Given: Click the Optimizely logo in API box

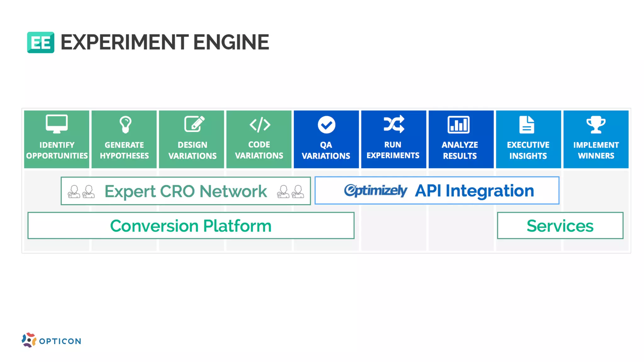Looking at the screenshot, I should pyautogui.click(x=375, y=190).
